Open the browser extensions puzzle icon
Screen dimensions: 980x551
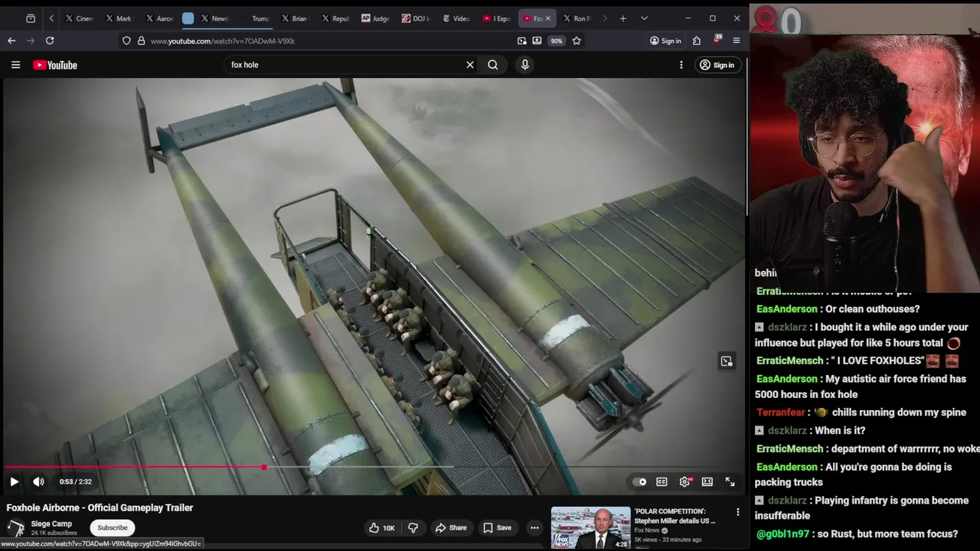[697, 41]
